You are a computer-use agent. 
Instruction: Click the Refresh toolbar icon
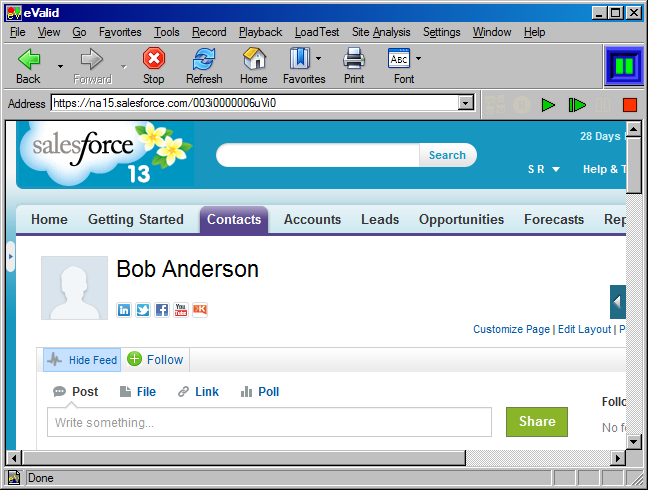pos(204,59)
